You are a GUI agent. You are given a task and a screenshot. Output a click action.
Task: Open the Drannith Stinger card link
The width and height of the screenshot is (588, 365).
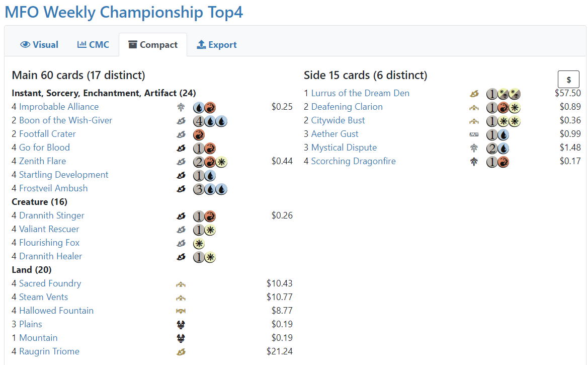pos(51,215)
